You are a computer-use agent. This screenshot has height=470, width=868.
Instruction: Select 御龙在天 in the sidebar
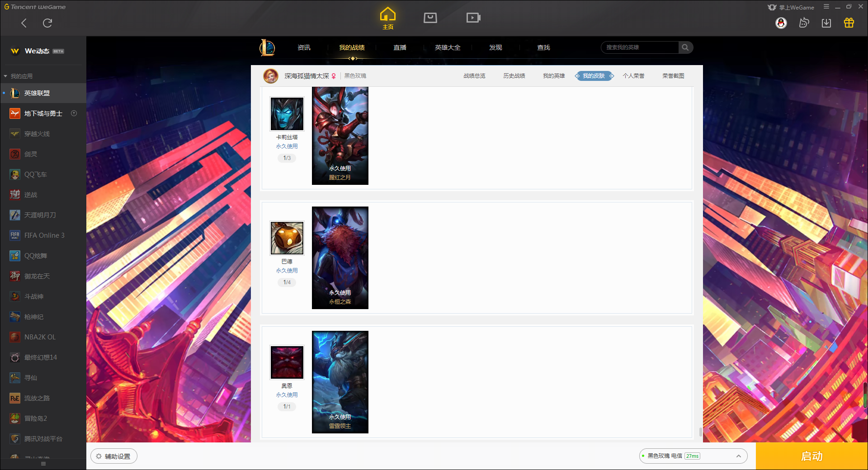point(43,276)
